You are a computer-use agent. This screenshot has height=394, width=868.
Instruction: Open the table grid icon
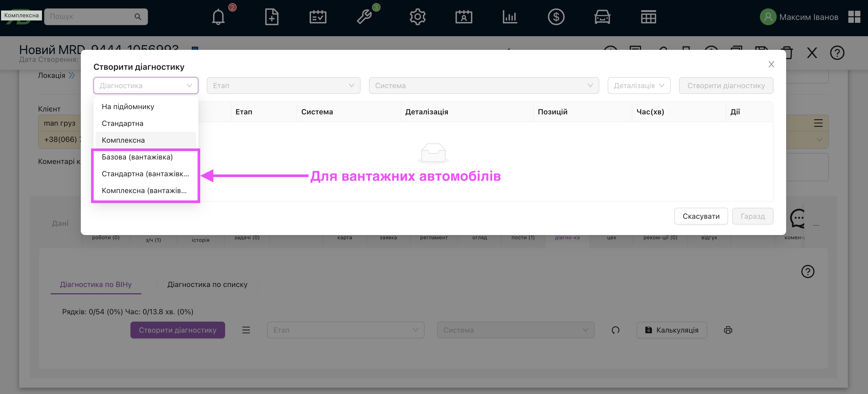coord(648,17)
